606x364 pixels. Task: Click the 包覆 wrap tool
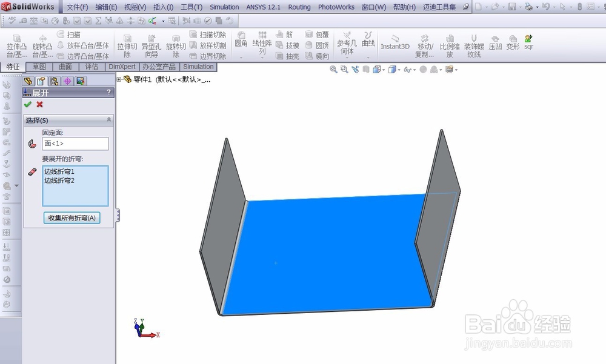pyautogui.click(x=317, y=35)
